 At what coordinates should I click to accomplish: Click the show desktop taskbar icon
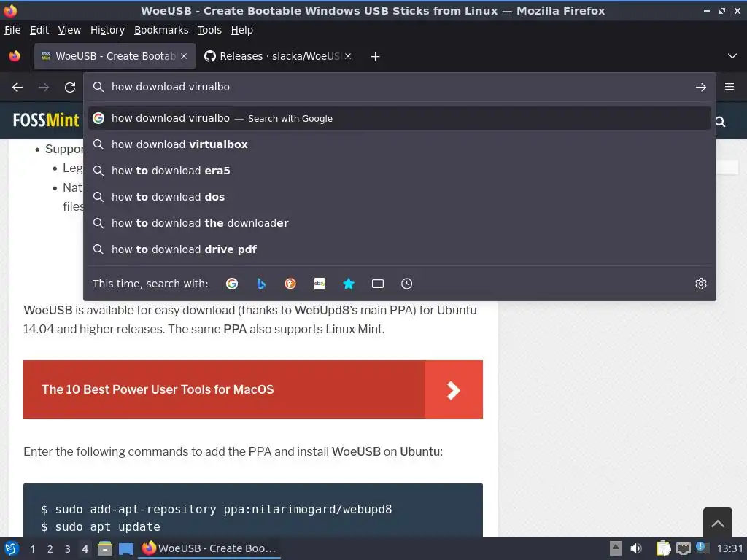click(125, 548)
